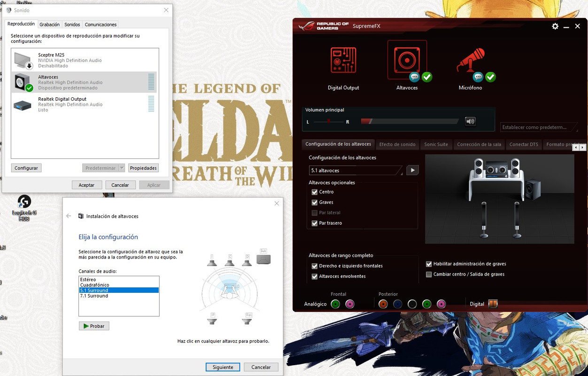
Task: Switch to the Sonidos tab in Sonido
Action: [72, 24]
